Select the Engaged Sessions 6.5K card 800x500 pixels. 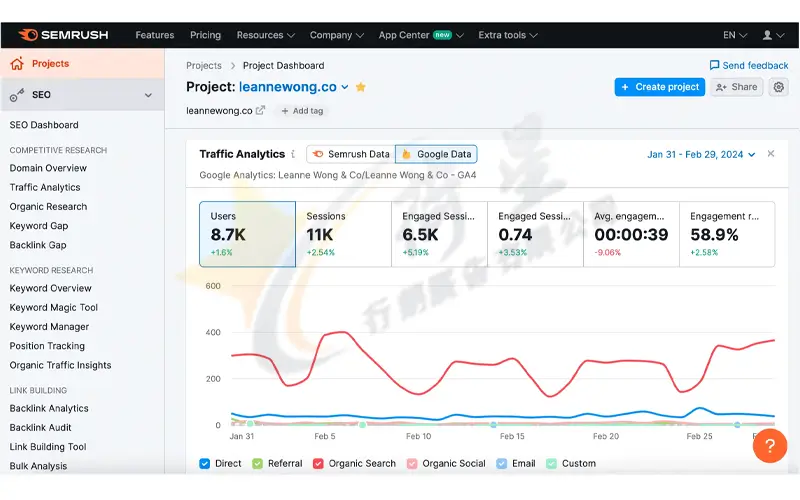(x=439, y=234)
